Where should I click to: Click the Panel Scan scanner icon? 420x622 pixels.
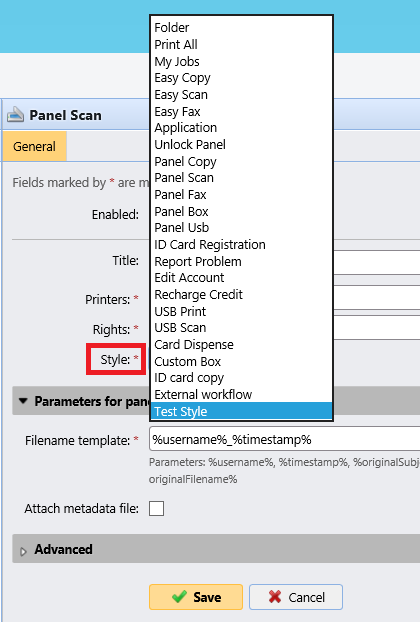(15, 115)
